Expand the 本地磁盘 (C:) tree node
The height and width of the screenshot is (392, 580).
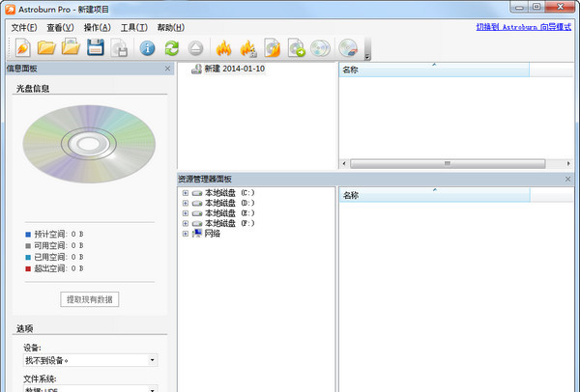pyautogui.click(x=186, y=193)
